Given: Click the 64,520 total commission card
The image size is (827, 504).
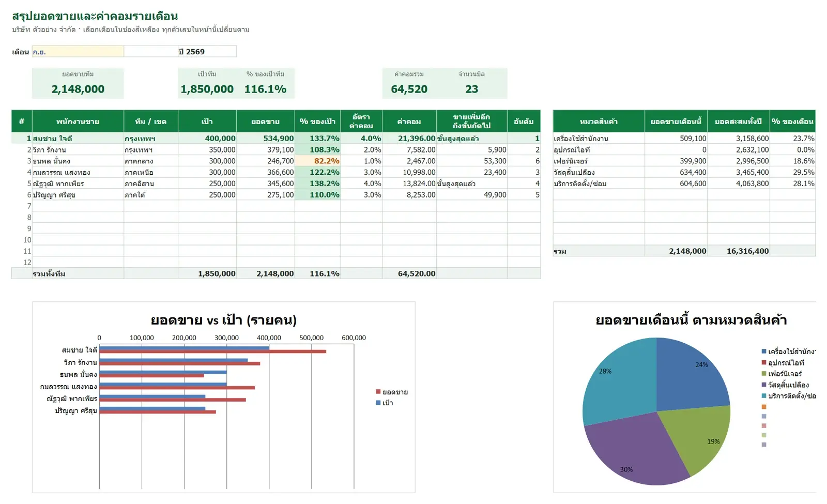Looking at the screenshot, I should pos(409,83).
